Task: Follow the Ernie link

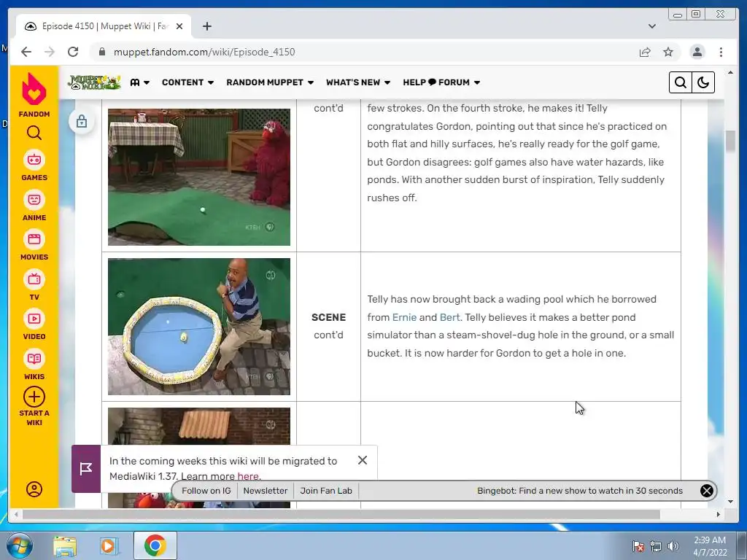Action: [x=404, y=317]
